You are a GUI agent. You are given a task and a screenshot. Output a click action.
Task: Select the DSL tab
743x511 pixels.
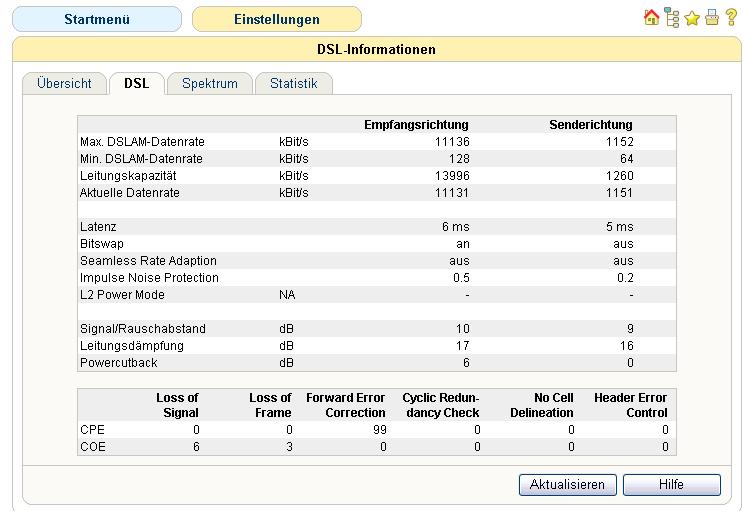(x=136, y=84)
